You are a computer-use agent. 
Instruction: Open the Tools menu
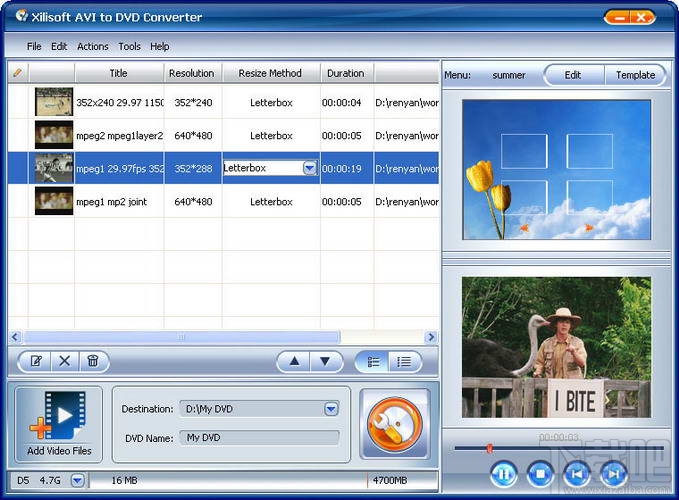(x=129, y=46)
